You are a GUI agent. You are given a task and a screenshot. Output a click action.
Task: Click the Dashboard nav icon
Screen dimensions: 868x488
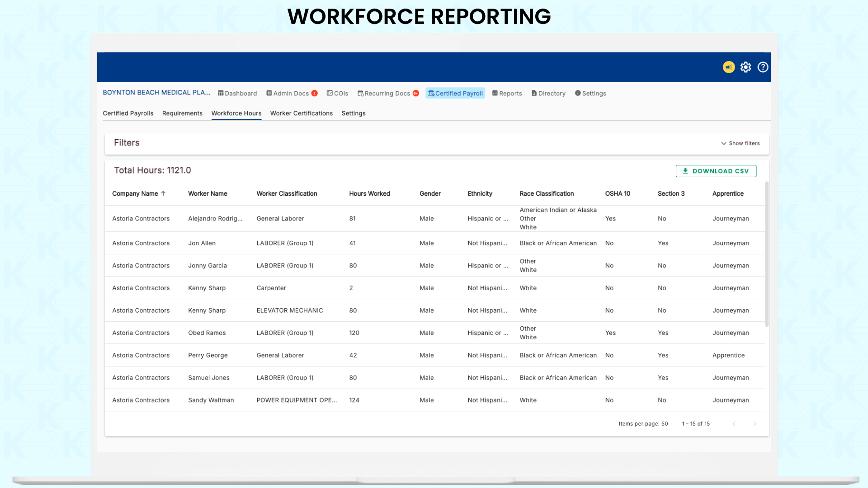(x=221, y=94)
